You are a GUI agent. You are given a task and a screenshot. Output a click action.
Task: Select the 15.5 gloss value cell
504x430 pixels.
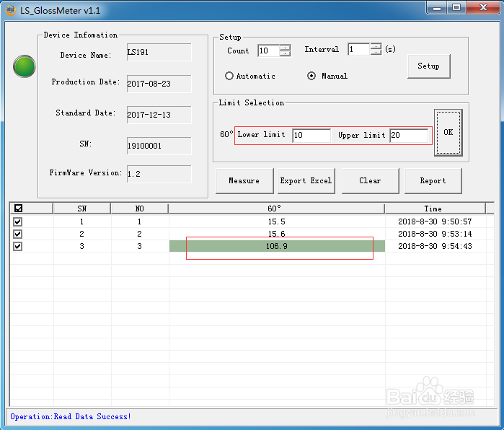[x=277, y=221]
